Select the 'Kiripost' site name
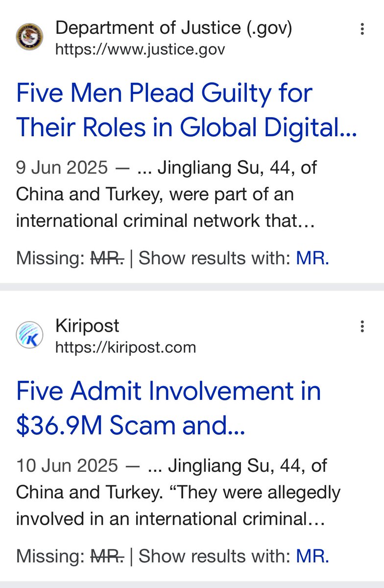Viewport: 384px width, 588px height. (x=87, y=326)
